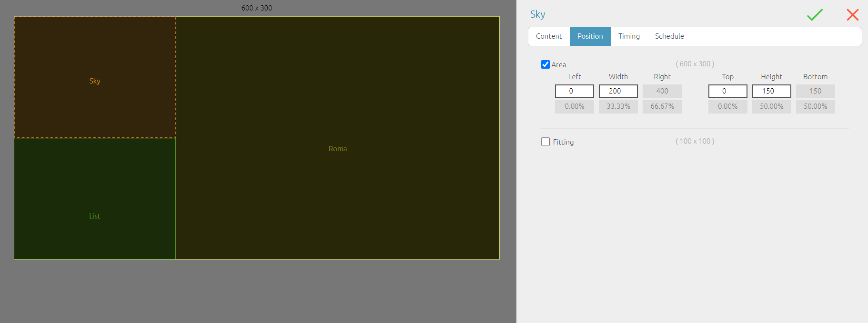Click the Right value box showing 400
868x323 pixels.
click(662, 91)
